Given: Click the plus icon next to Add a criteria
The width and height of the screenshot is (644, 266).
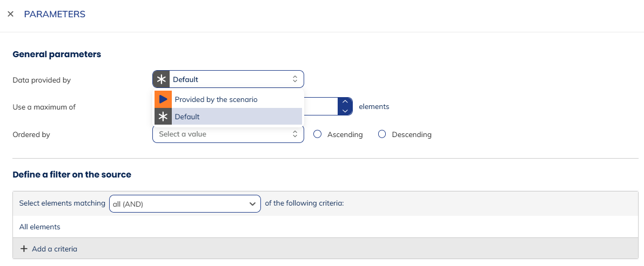Looking at the screenshot, I should point(24,249).
